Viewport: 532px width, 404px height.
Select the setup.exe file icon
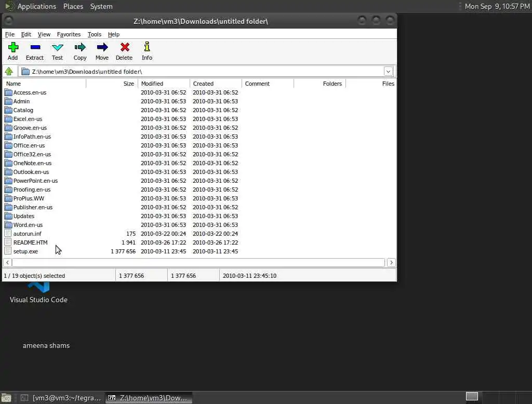[8, 251]
